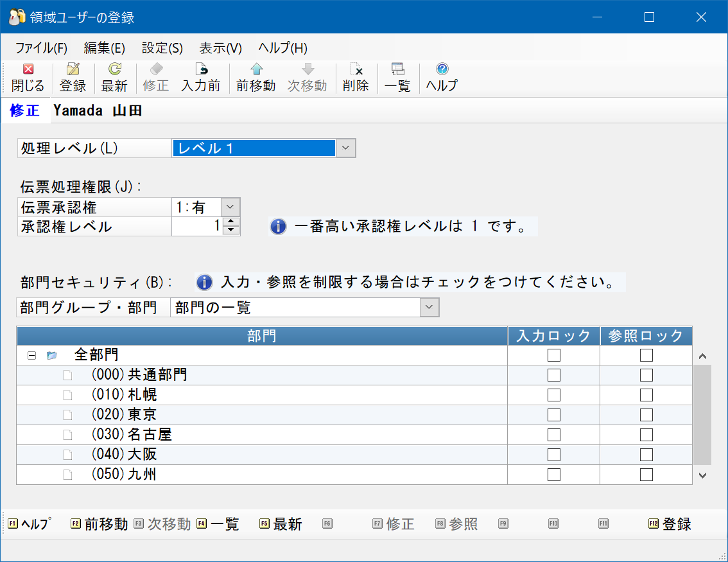Open the 伝票承認権 dropdown
The width and height of the screenshot is (728, 562).
click(230, 207)
